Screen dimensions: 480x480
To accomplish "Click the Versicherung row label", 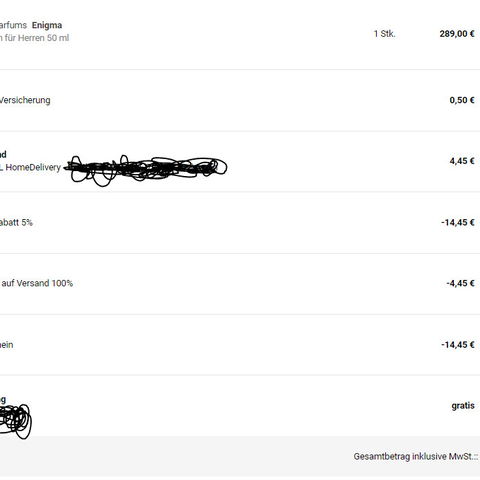I will point(25,100).
